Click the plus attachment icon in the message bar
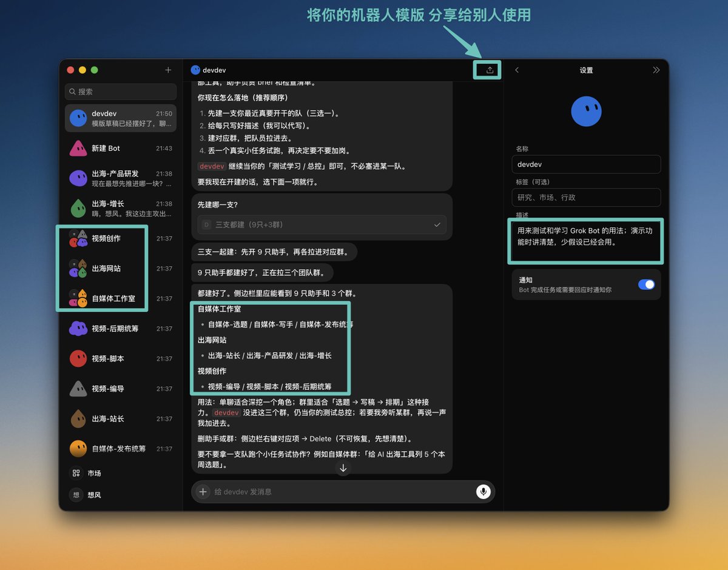Screen dimensions: 728x570 (x=203, y=492)
